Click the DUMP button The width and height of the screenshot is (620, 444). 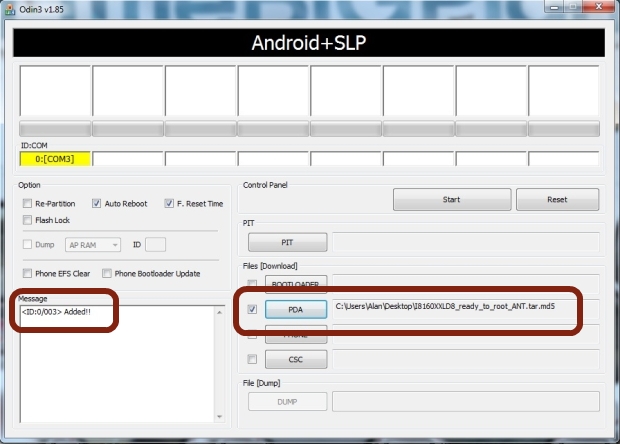[x=287, y=401]
